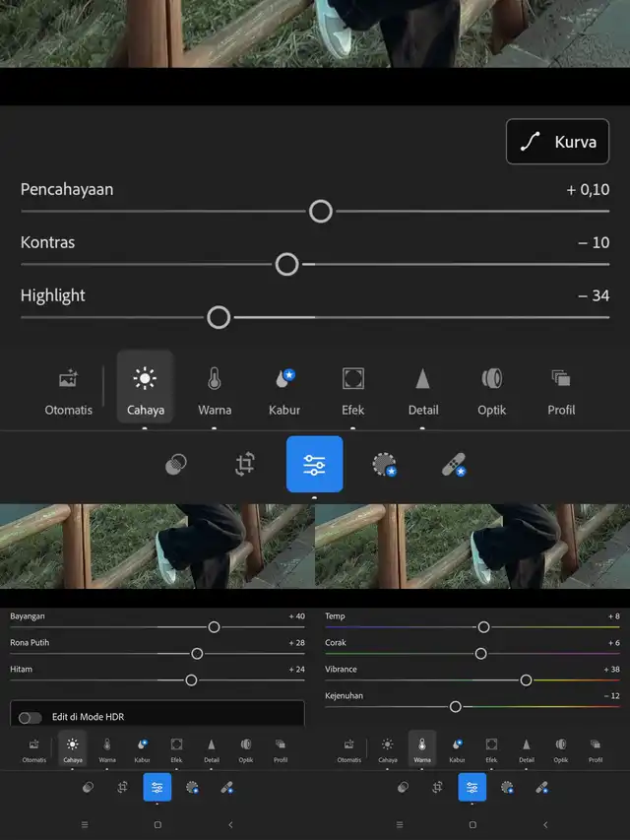Open Optik lens icon under the Highlight slider

(492, 388)
